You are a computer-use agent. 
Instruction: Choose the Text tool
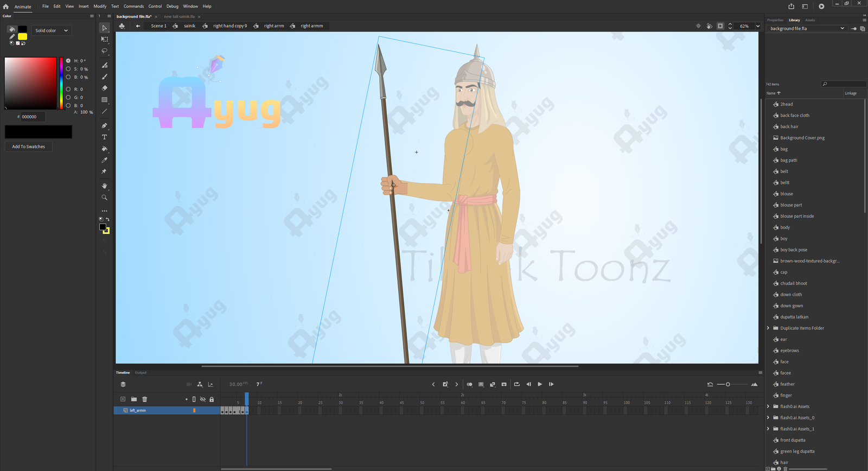[x=105, y=137]
